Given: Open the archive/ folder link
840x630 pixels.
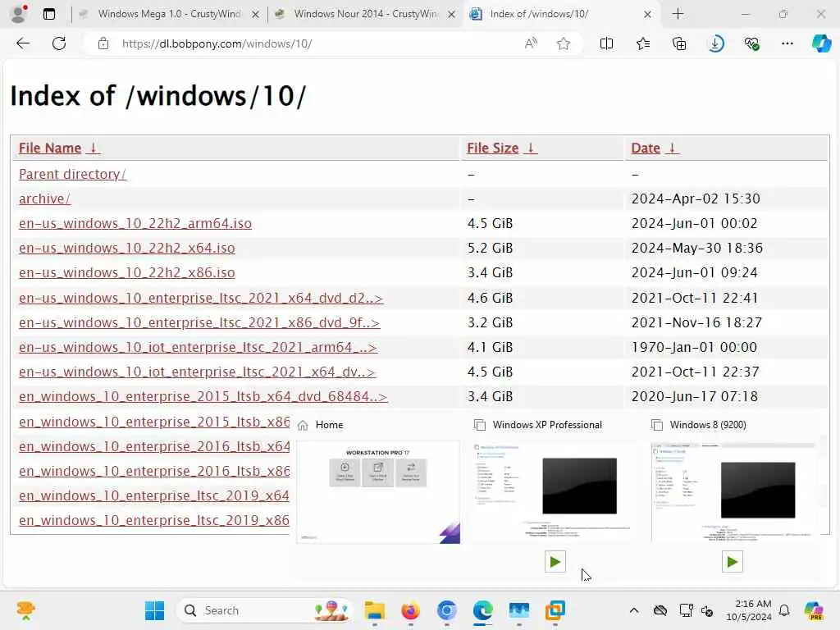Looking at the screenshot, I should (x=44, y=199).
